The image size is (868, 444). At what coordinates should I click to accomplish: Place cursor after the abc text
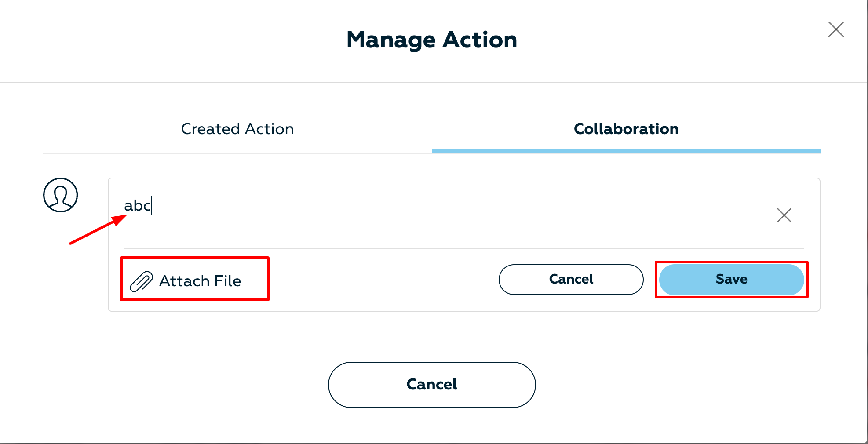point(152,206)
